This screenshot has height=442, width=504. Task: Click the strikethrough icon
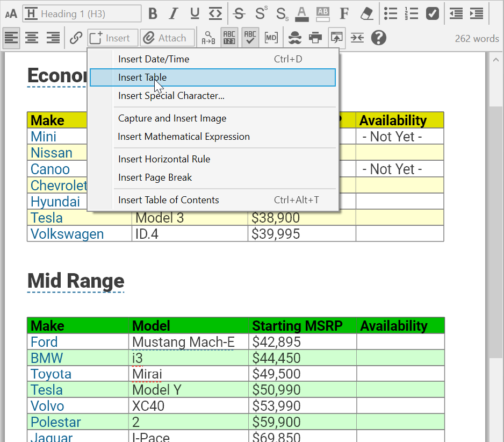click(x=240, y=13)
